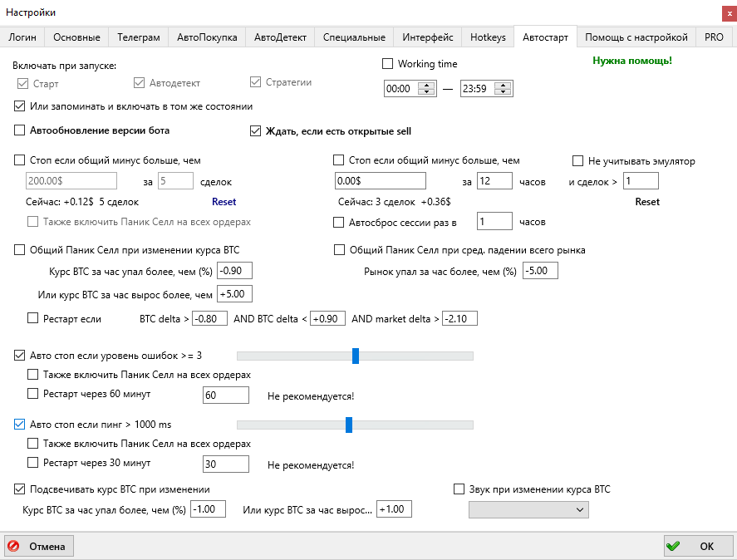The width and height of the screenshot is (737, 560).
Task: Click the black Reset button under и сделок
Action: pyautogui.click(x=647, y=202)
